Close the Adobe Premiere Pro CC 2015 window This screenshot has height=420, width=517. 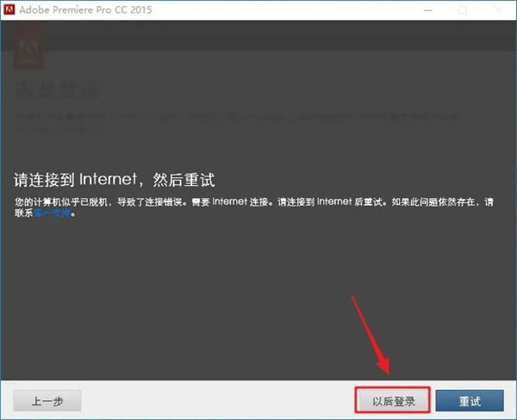click(499, 10)
